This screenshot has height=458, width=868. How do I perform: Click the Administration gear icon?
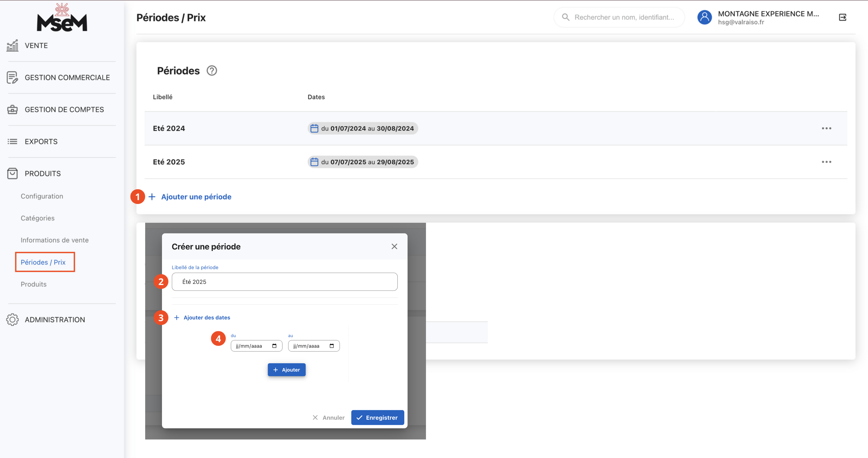pos(12,320)
